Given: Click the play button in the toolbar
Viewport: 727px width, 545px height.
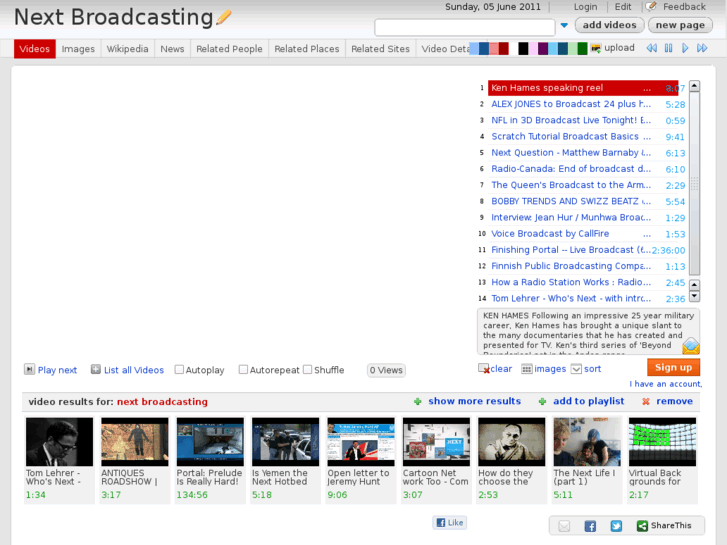Looking at the screenshot, I should [x=685, y=48].
